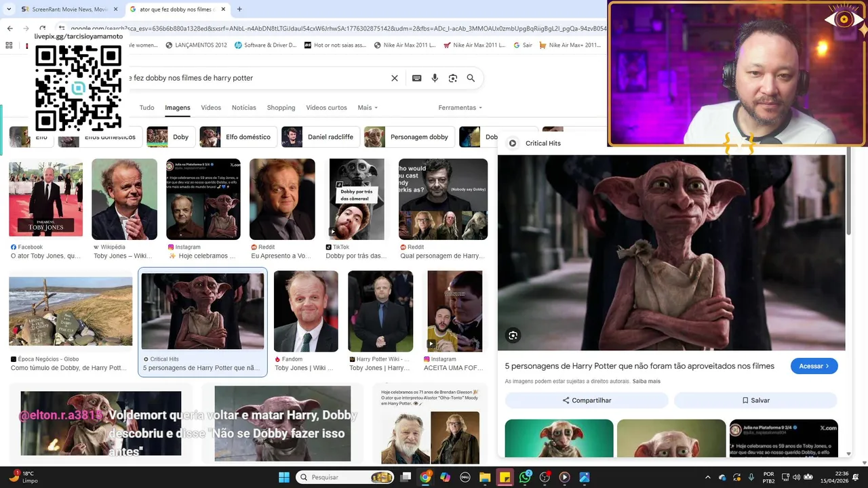868x488 pixels.
Task: Filter by the Personagem dobby chip
Action: pyautogui.click(x=410, y=137)
